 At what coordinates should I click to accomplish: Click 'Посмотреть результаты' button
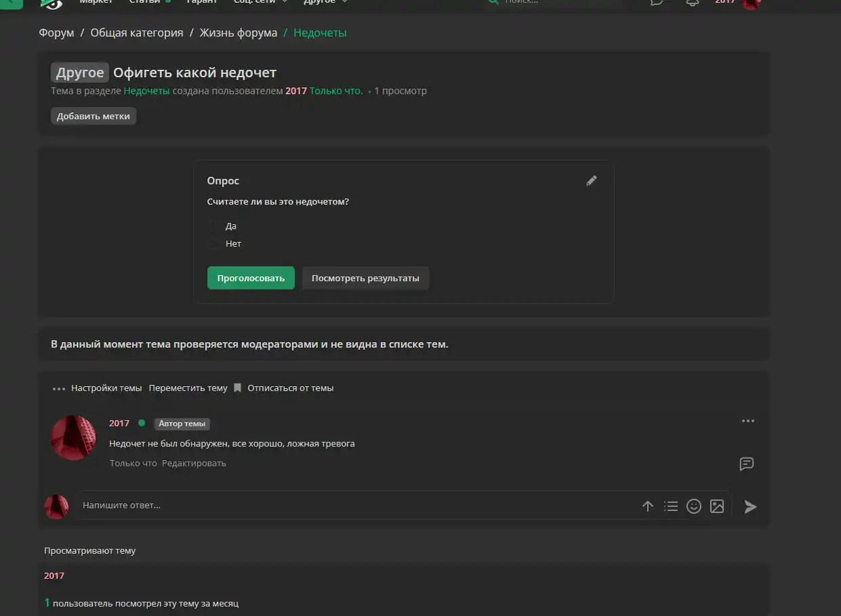pos(365,278)
